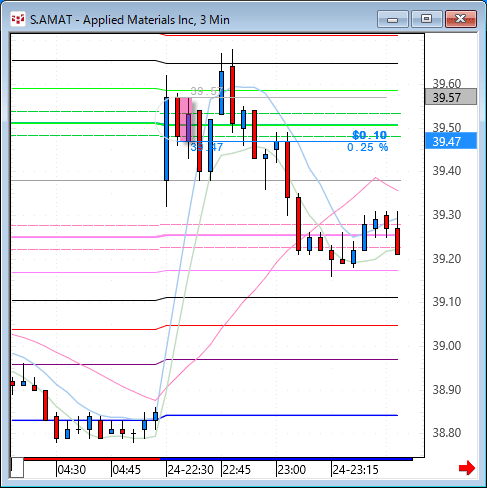
Task: Close the S.AMAT chart window
Action: [461, 19]
